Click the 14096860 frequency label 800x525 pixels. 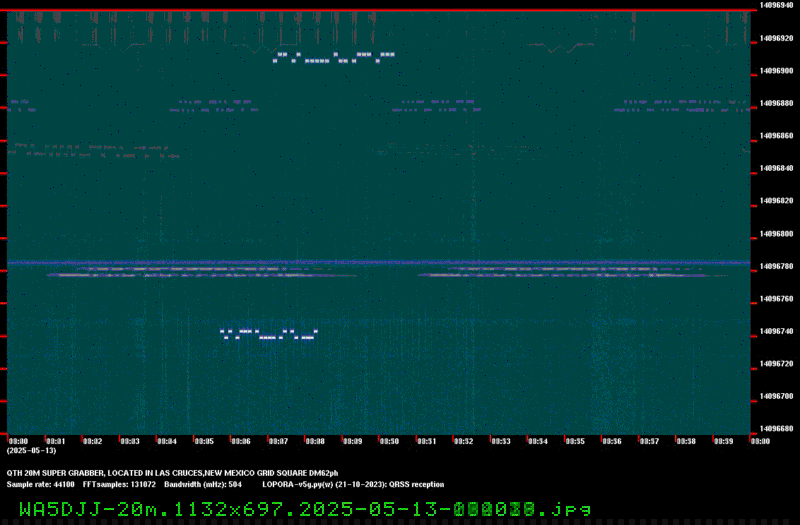click(777, 136)
